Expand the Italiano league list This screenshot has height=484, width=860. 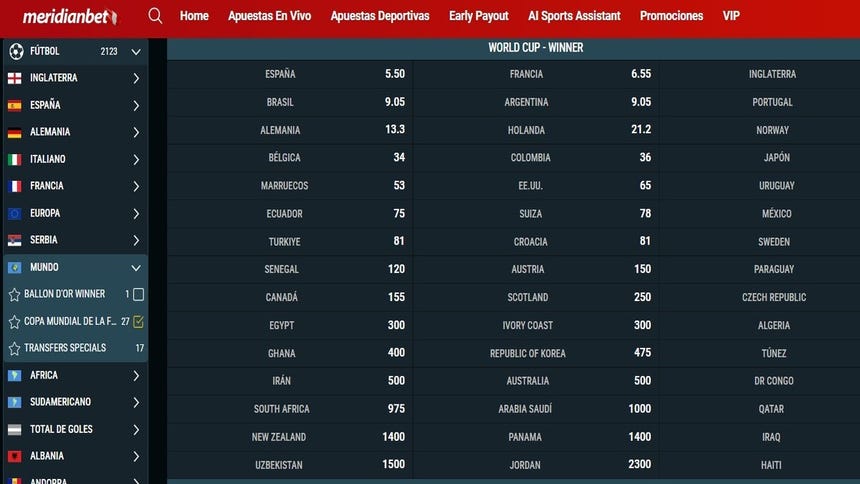coord(136,159)
